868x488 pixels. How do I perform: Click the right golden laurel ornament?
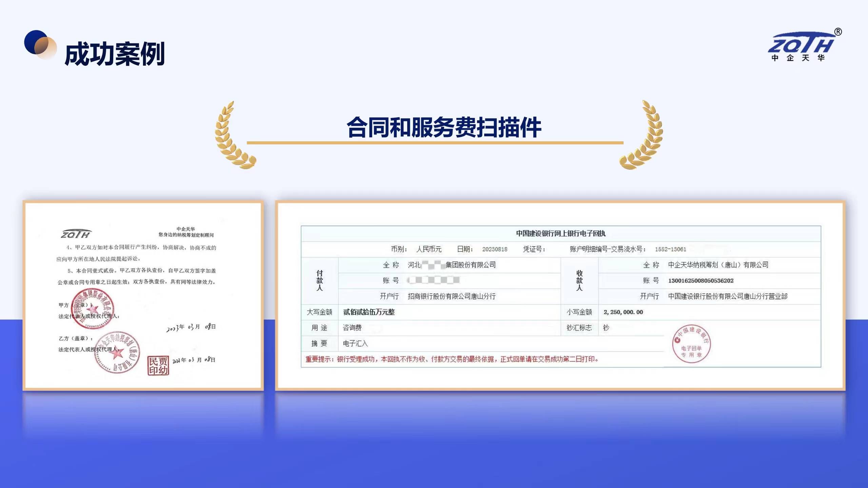641,135
